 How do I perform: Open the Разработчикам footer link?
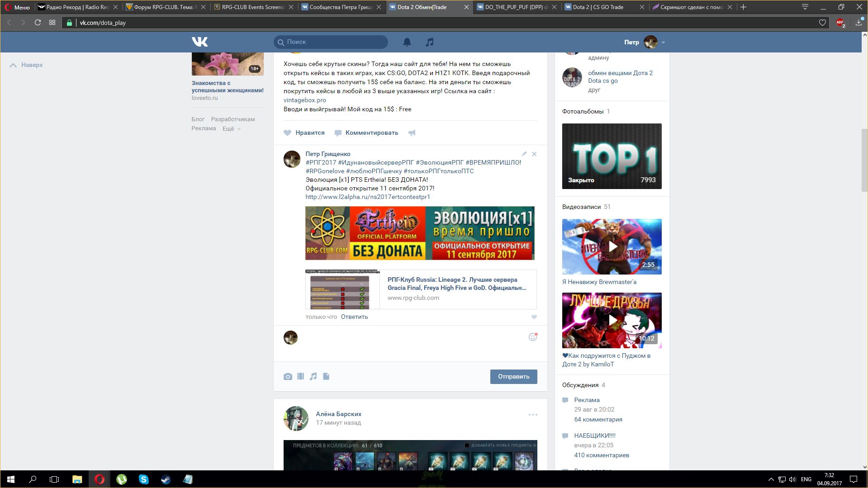(233, 119)
